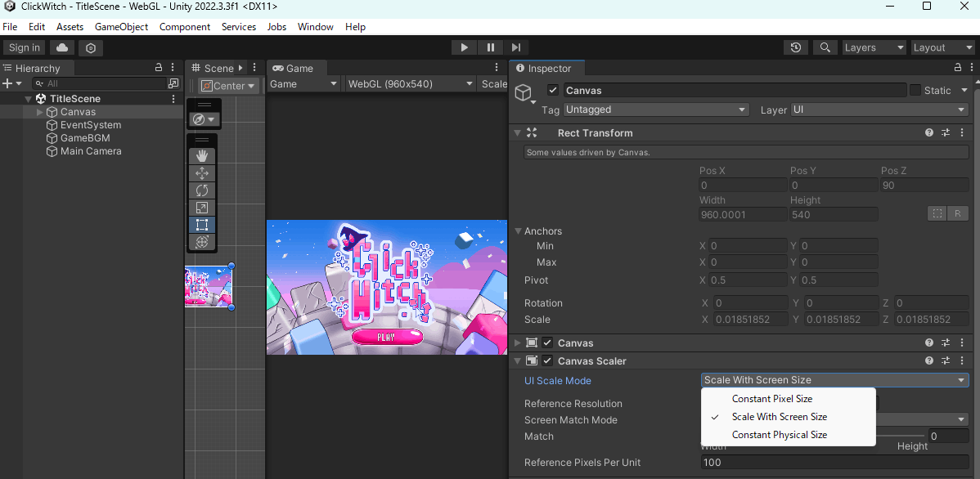Open the Layout dropdown in toolbar
Screen dimensions: 980x479
[x=942, y=47]
